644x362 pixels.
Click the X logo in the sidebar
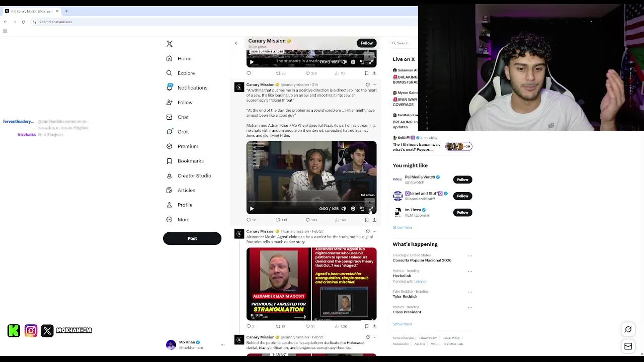[x=170, y=44]
